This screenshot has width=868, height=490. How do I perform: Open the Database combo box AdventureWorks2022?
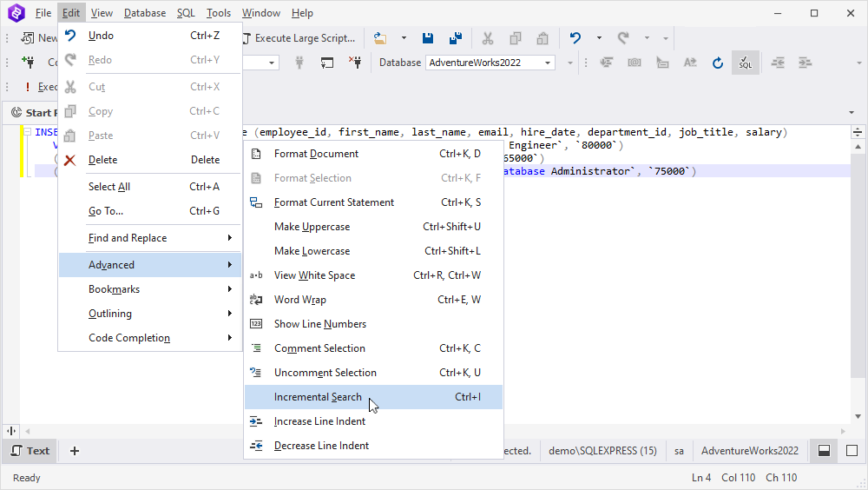pyautogui.click(x=490, y=63)
